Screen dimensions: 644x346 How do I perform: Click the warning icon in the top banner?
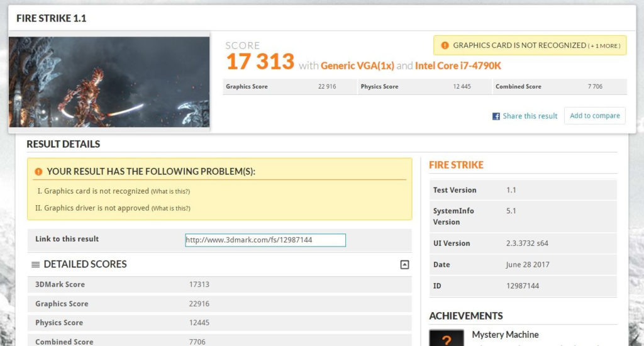point(445,45)
